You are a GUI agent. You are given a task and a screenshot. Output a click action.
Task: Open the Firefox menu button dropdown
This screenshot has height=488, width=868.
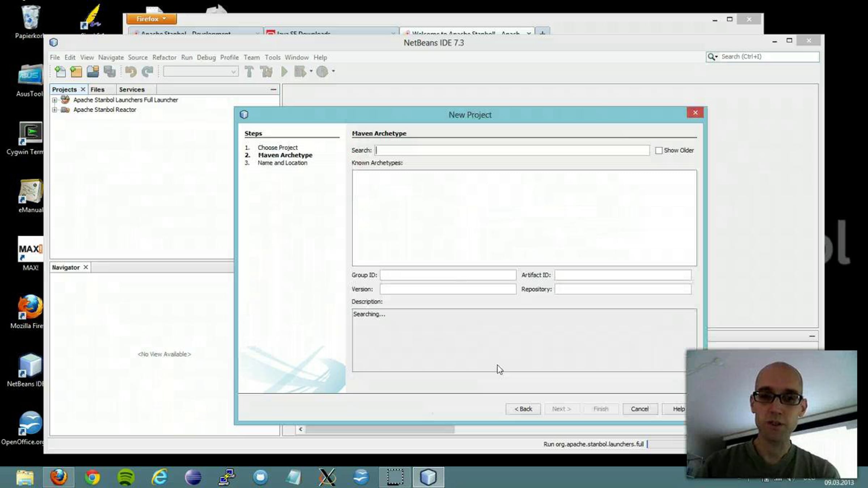[152, 19]
